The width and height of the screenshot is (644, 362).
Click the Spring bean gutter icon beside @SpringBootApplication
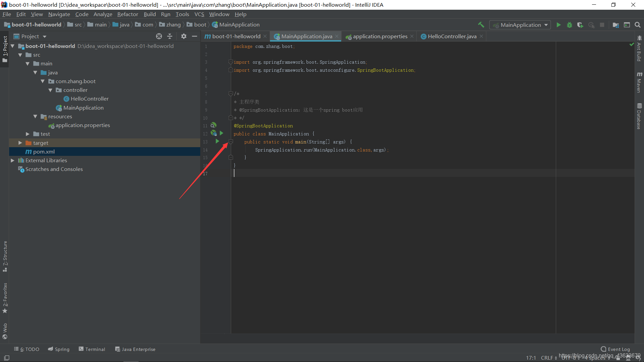click(x=213, y=125)
